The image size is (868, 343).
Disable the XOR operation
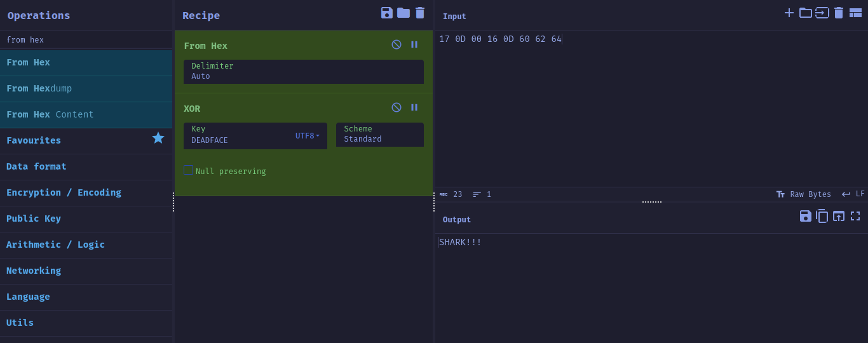397,107
